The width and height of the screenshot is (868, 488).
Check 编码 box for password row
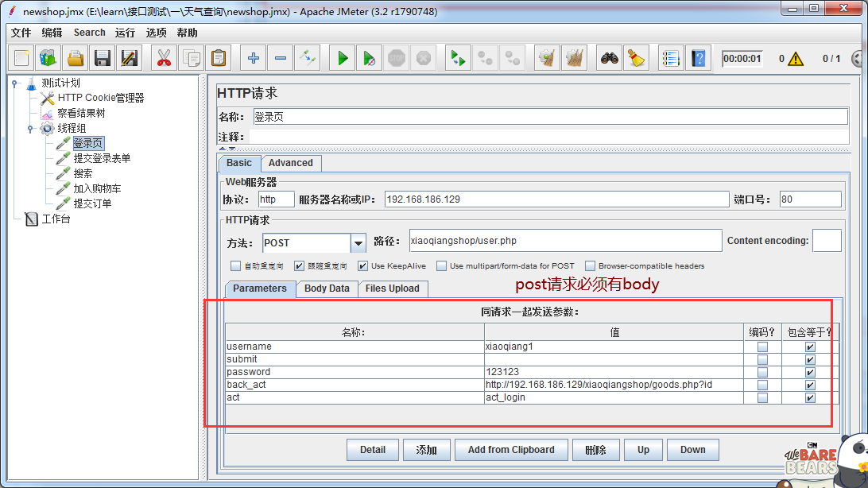[763, 373]
